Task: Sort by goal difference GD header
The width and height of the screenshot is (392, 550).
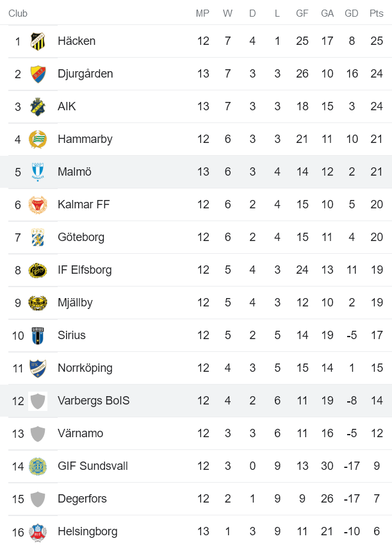Action: [x=352, y=13]
